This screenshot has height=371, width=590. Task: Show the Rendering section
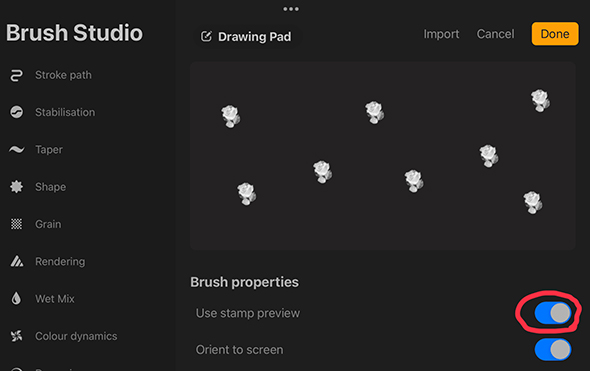pos(60,261)
